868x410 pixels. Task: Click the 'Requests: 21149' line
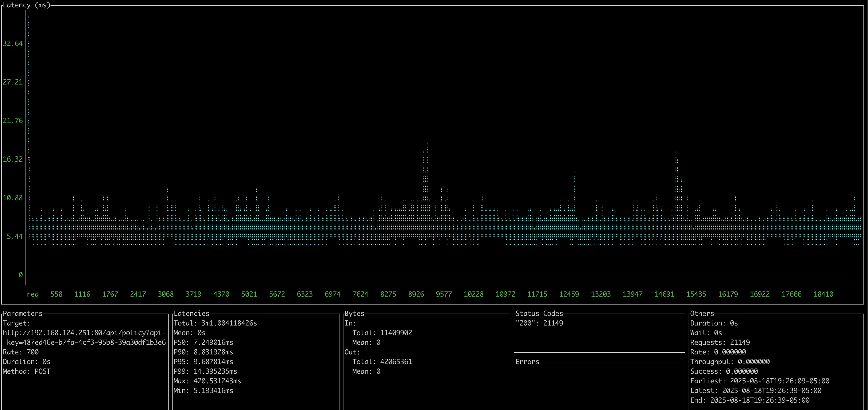[x=720, y=343]
